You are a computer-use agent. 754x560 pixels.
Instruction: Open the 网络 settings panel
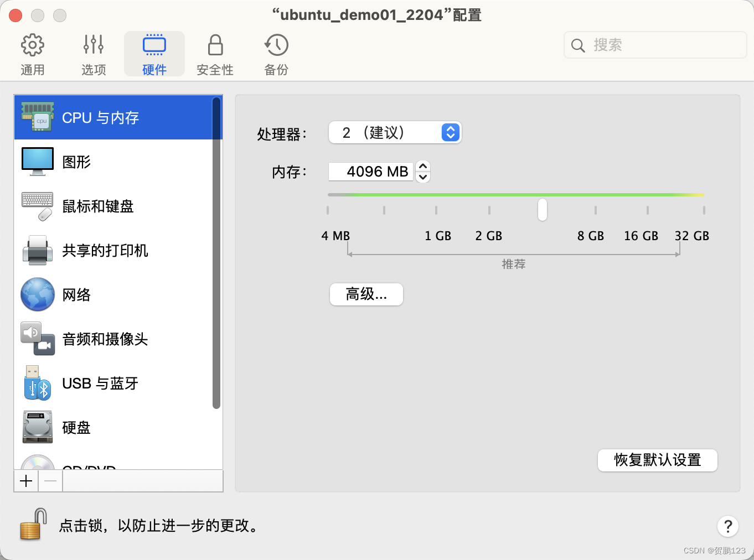click(76, 294)
